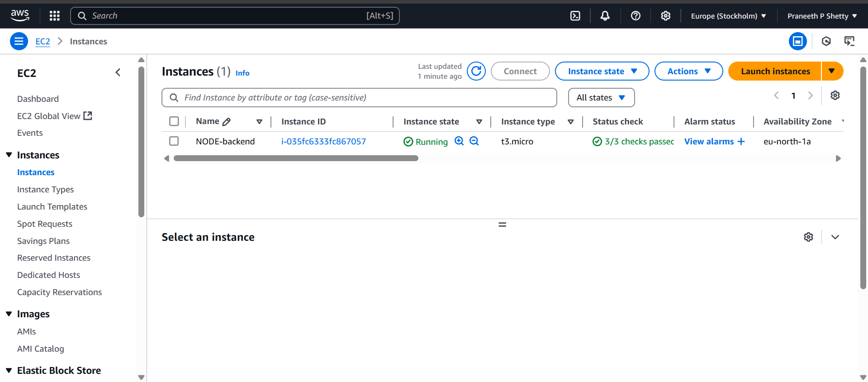Image resolution: width=868 pixels, height=382 pixels.
Task: Open Dedicated Hosts in the sidebar
Action: [48, 275]
